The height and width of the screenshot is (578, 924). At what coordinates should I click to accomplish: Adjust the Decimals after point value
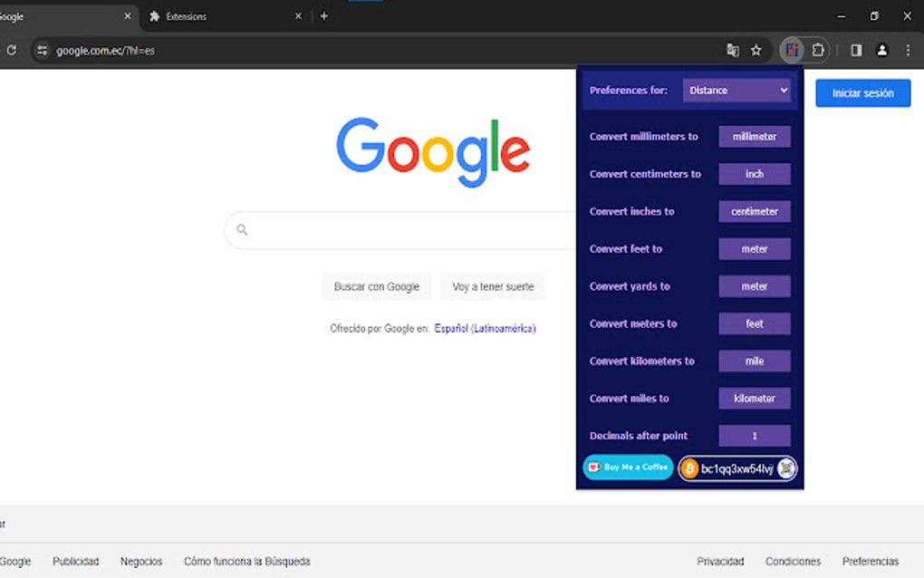(755, 436)
